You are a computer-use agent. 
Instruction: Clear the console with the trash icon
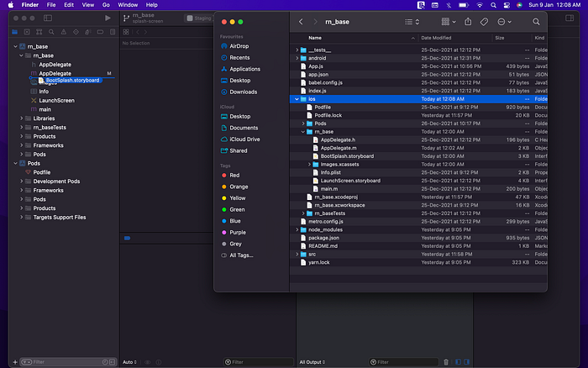446,362
